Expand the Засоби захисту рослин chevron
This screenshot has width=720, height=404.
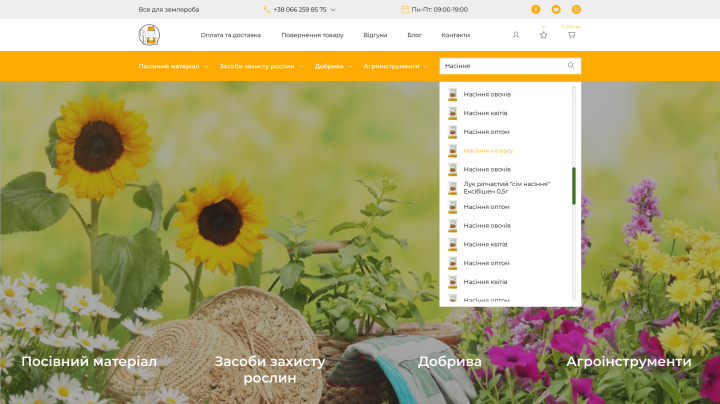point(301,67)
